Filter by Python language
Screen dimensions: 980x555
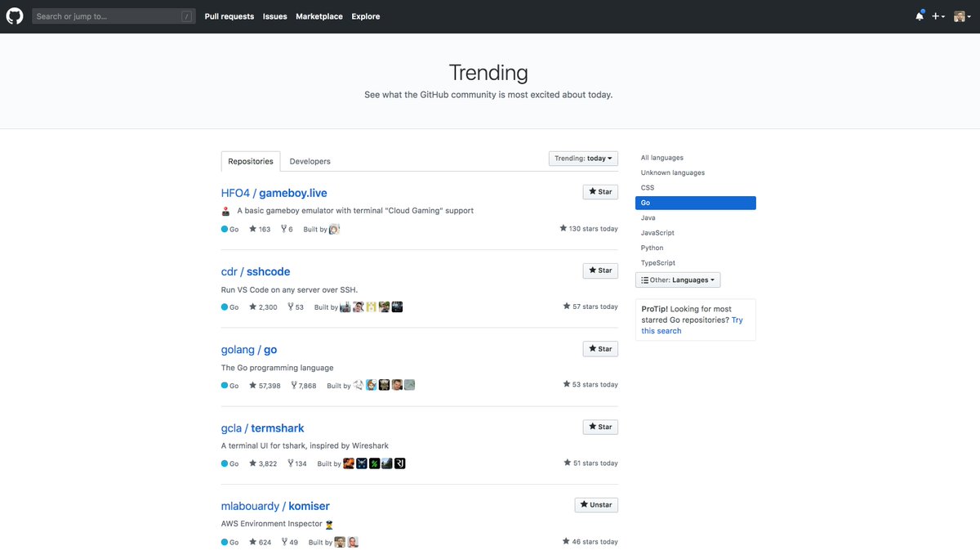click(653, 248)
